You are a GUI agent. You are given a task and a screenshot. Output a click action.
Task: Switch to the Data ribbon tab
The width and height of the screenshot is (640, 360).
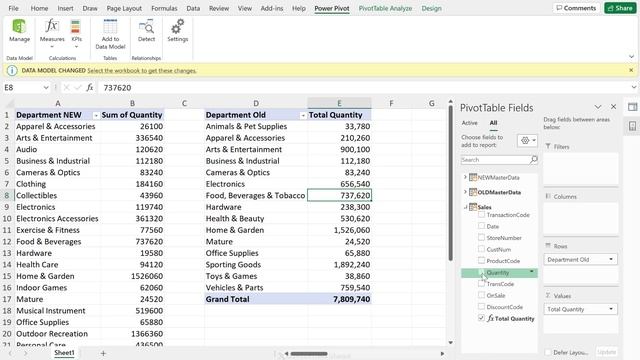[x=193, y=8]
